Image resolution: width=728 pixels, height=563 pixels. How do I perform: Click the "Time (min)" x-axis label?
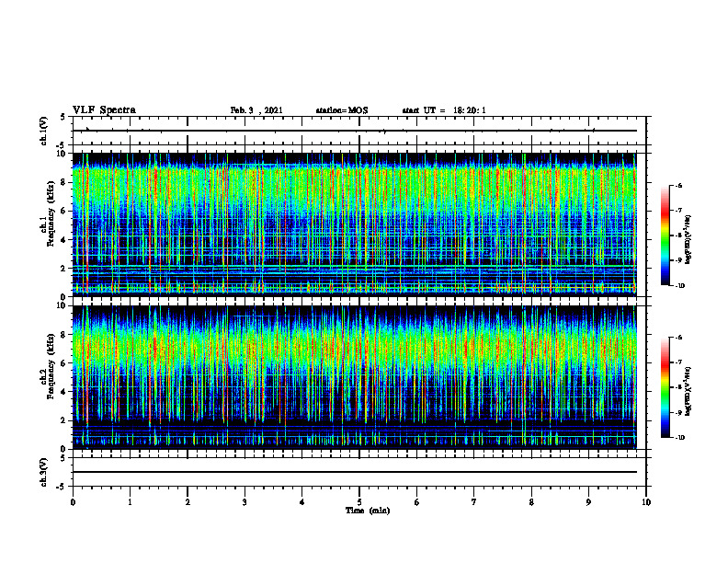368,511
